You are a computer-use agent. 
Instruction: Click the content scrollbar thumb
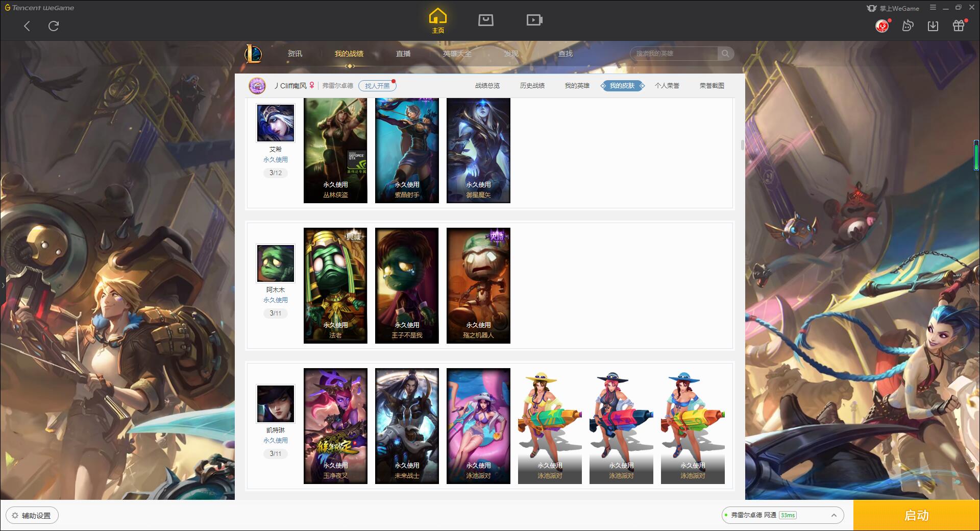tap(742, 145)
